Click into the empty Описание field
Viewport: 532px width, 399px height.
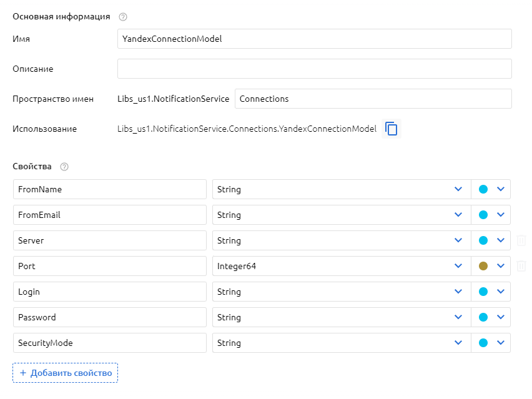point(314,69)
